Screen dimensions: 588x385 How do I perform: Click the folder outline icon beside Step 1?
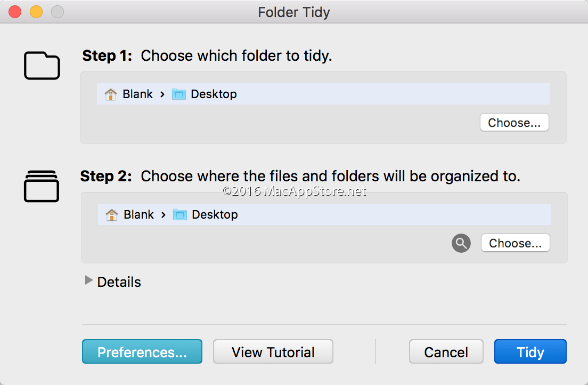[42, 66]
